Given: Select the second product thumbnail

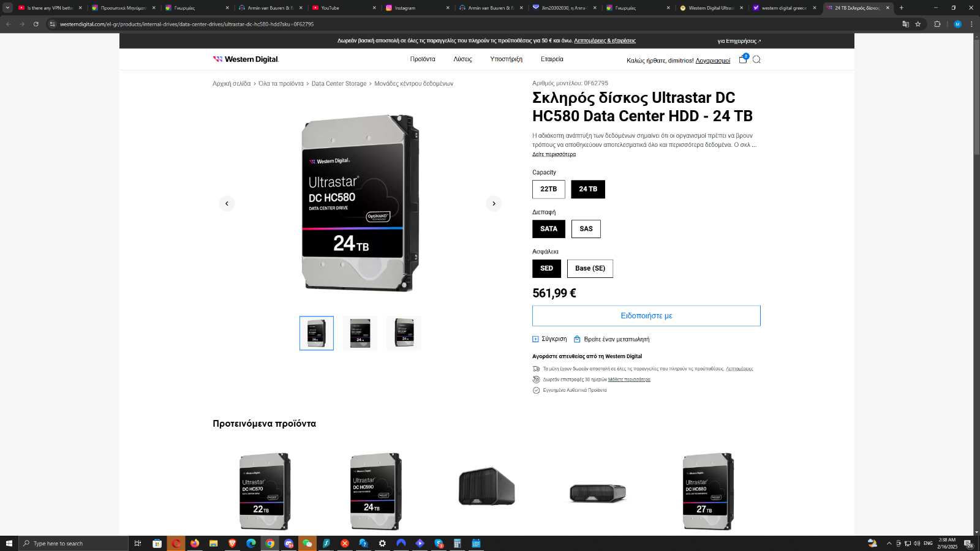Looking at the screenshot, I should tap(360, 333).
